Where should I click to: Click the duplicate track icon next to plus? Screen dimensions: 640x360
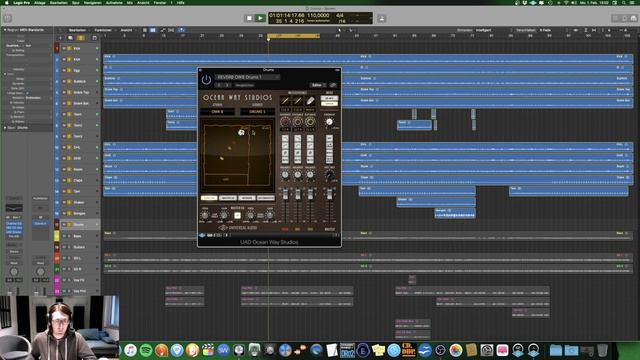click(70, 38)
